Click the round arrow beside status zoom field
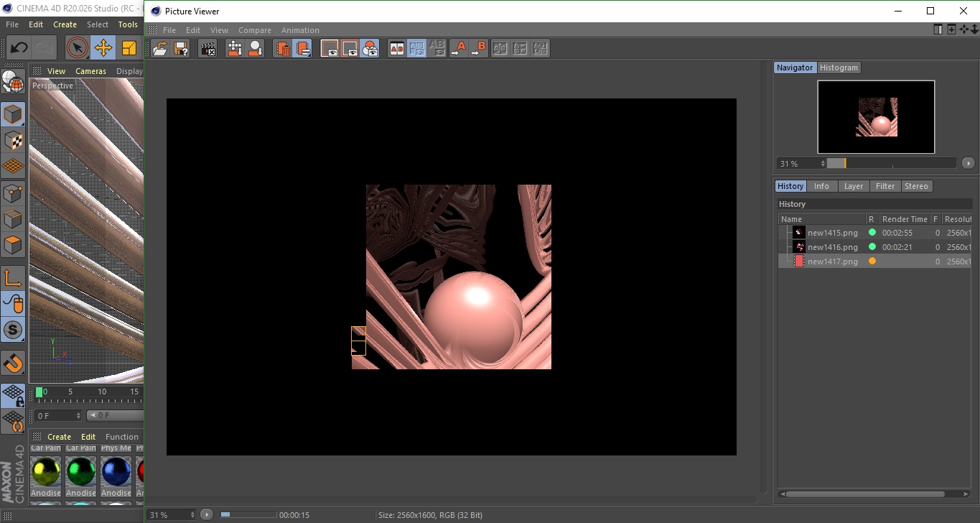980x523 pixels. tap(207, 514)
